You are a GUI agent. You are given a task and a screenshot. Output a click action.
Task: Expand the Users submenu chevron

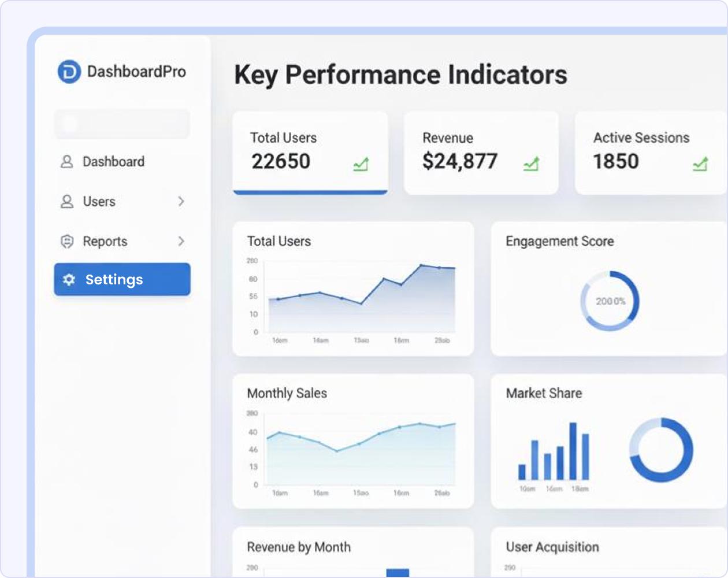(181, 201)
